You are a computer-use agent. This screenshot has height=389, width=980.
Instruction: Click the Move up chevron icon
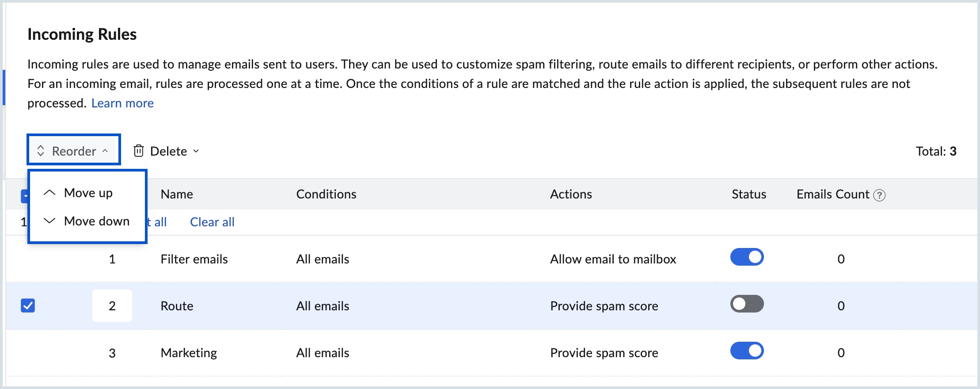point(49,193)
